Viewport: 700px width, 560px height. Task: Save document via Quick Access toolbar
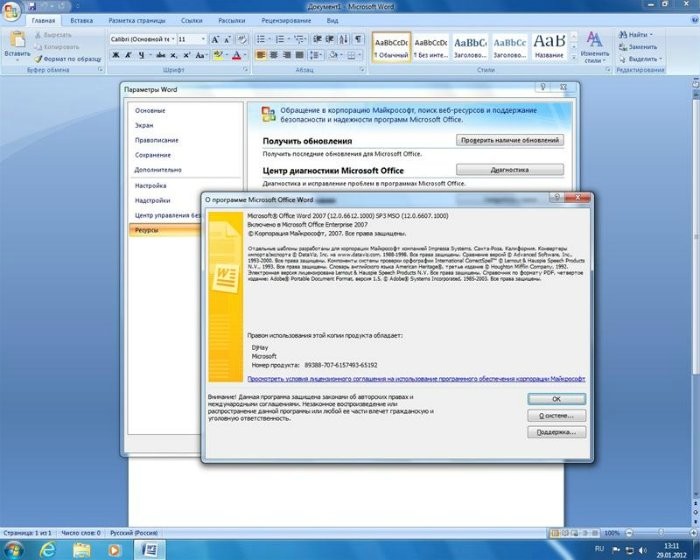[x=31, y=6]
